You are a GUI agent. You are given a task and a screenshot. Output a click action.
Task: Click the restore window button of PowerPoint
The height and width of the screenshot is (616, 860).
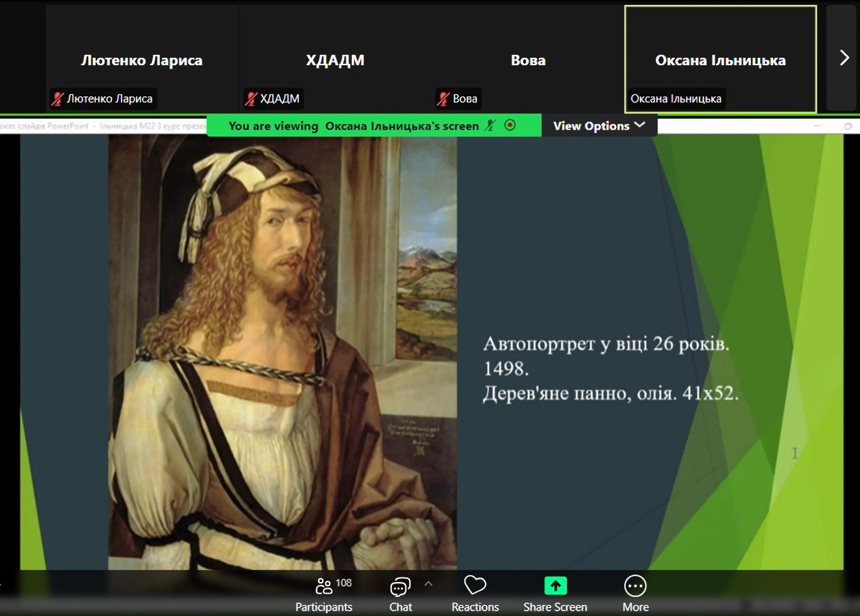(848, 126)
